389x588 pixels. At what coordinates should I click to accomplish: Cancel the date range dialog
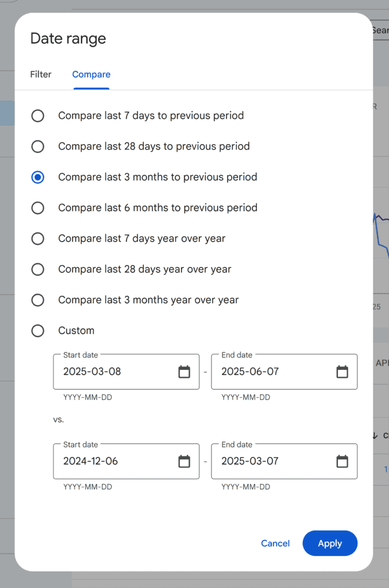click(x=275, y=543)
